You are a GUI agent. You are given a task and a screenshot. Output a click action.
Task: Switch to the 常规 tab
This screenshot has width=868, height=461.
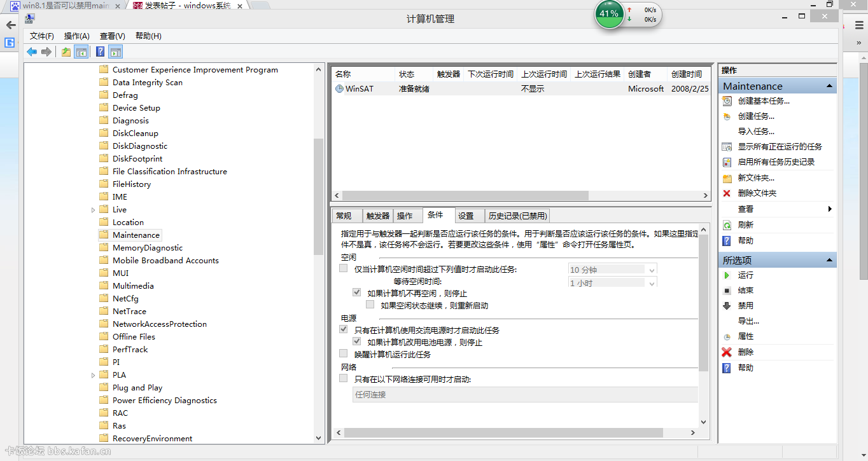tap(347, 216)
